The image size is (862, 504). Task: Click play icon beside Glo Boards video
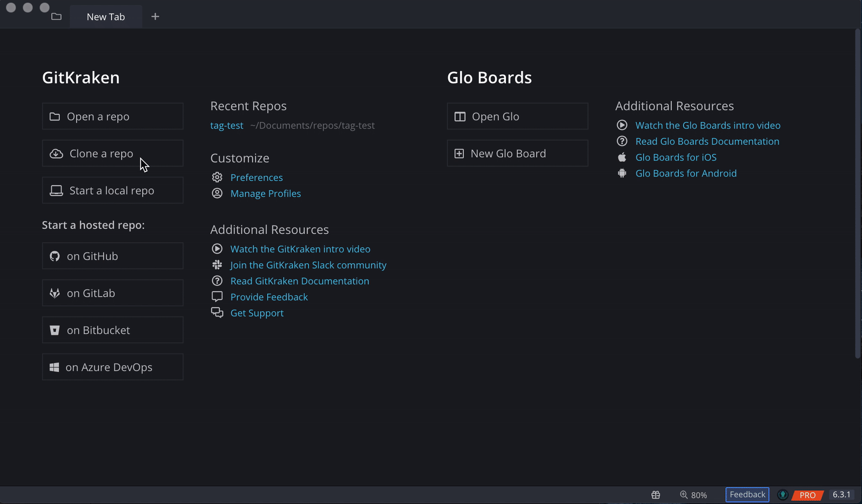click(622, 125)
